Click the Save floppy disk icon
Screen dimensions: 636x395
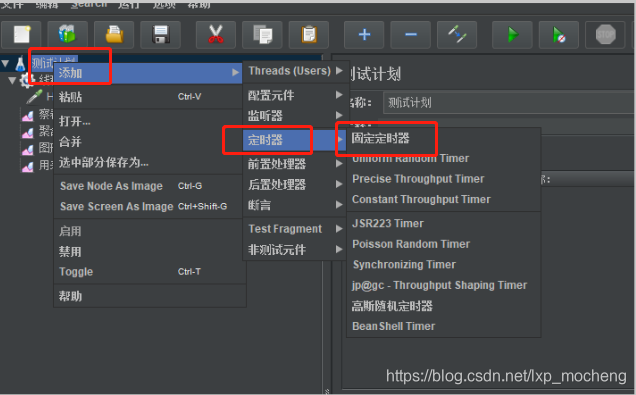click(160, 34)
